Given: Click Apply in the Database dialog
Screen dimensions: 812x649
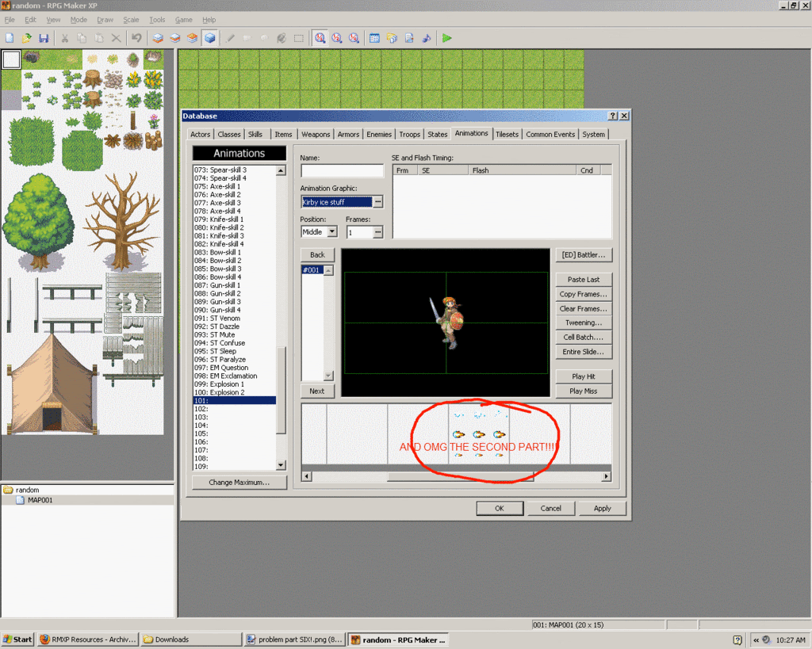Looking at the screenshot, I should click(603, 508).
